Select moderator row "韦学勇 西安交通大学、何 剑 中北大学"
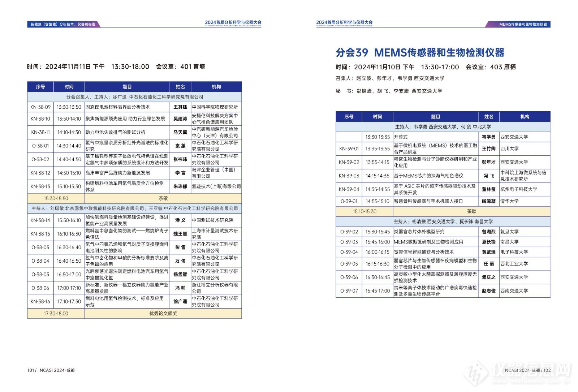The width and height of the screenshot is (578, 392). pos(443,127)
